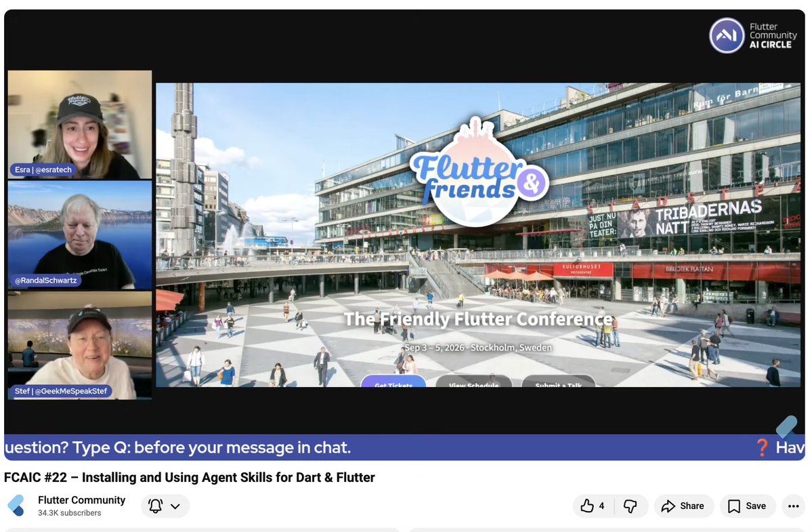Share this video

pyautogui.click(x=683, y=506)
